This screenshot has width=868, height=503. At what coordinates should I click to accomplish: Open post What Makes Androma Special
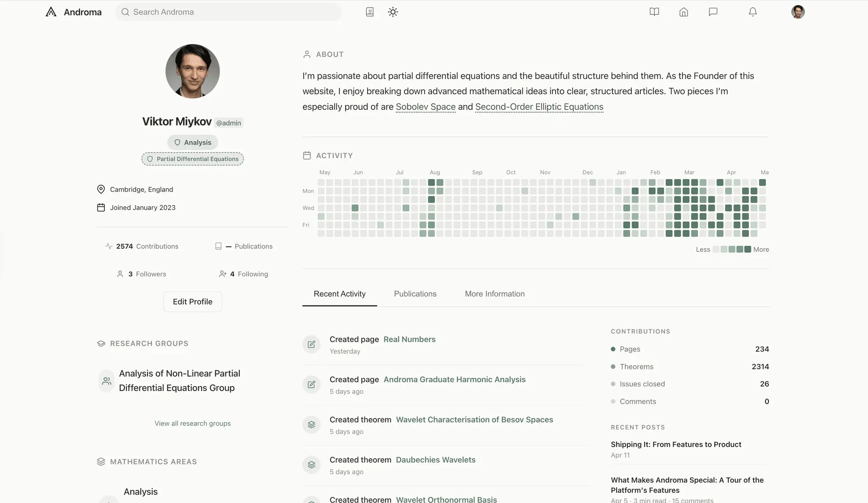(x=687, y=485)
